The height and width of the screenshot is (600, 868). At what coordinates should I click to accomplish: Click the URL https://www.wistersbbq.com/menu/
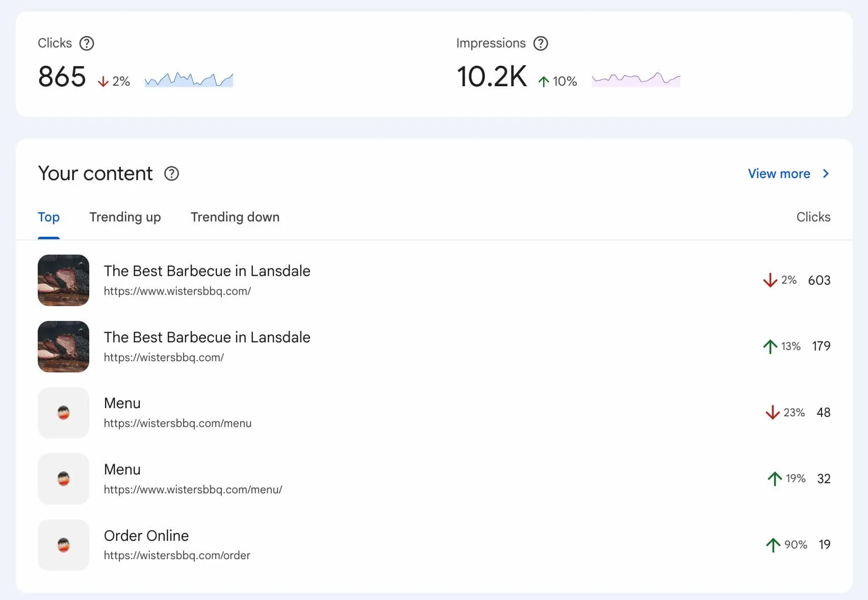coord(193,490)
